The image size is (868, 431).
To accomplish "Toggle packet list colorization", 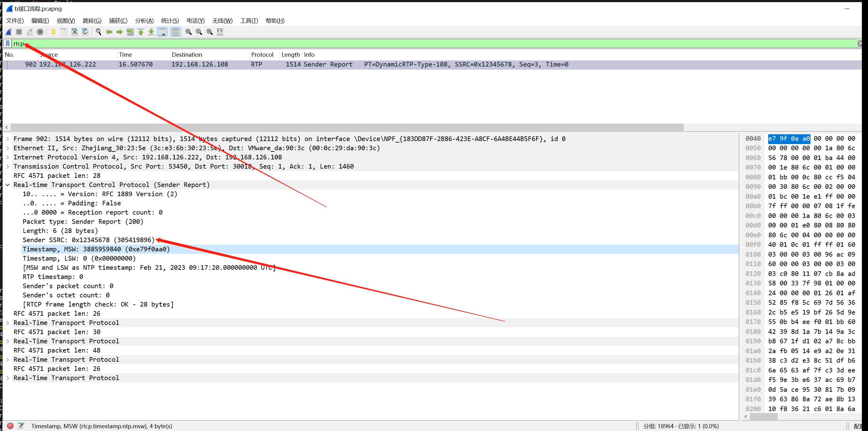I will (x=175, y=32).
